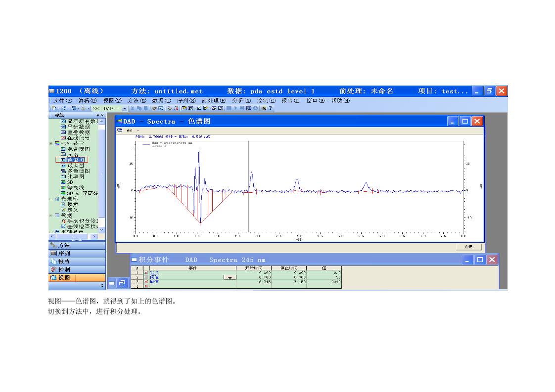This screenshot has height=392, width=555.
Task: Open 光谱 view in PDA section
Action: (x=72, y=154)
